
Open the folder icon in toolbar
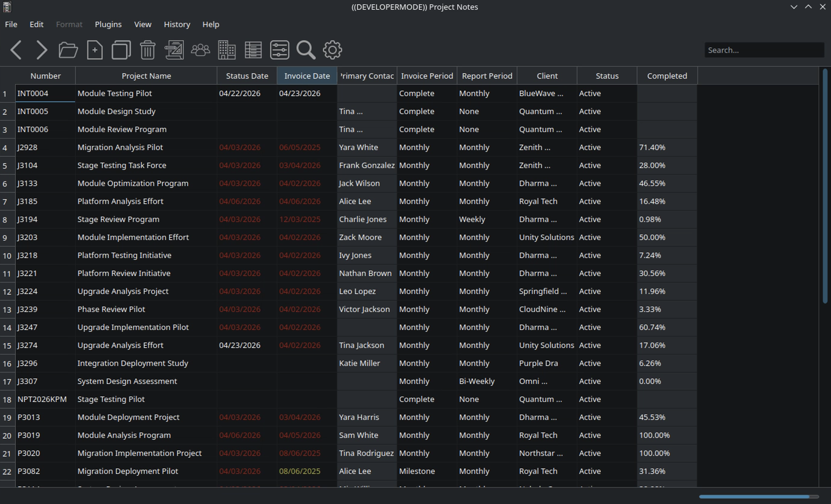pyautogui.click(x=68, y=50)
